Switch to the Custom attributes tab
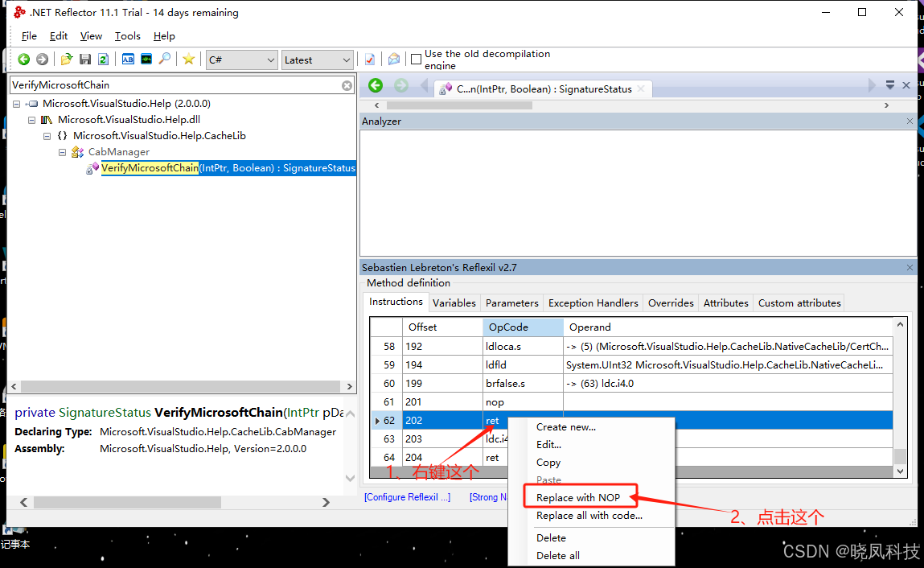The width and height of the screenshot is (924, 568). (799, 303)
